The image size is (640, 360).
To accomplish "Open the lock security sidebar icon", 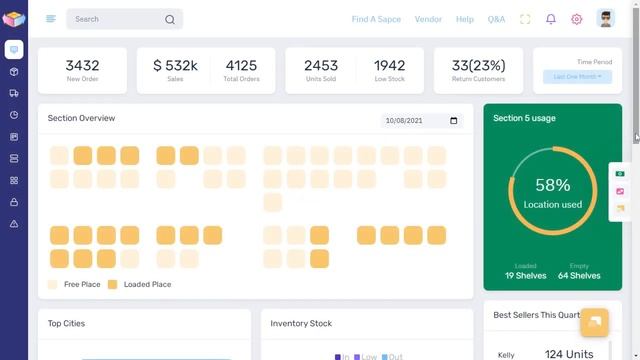I will coord(14,202).
